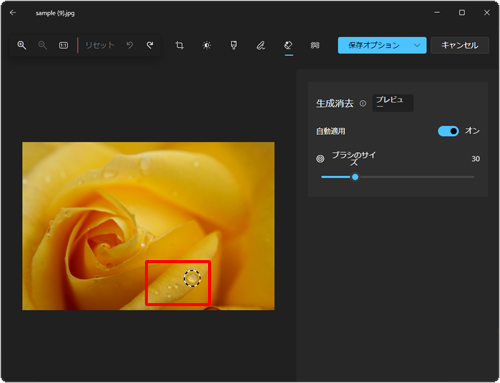Close the photo editor window
This screenshot has width=500, height=383.
(x=487, y=13)
